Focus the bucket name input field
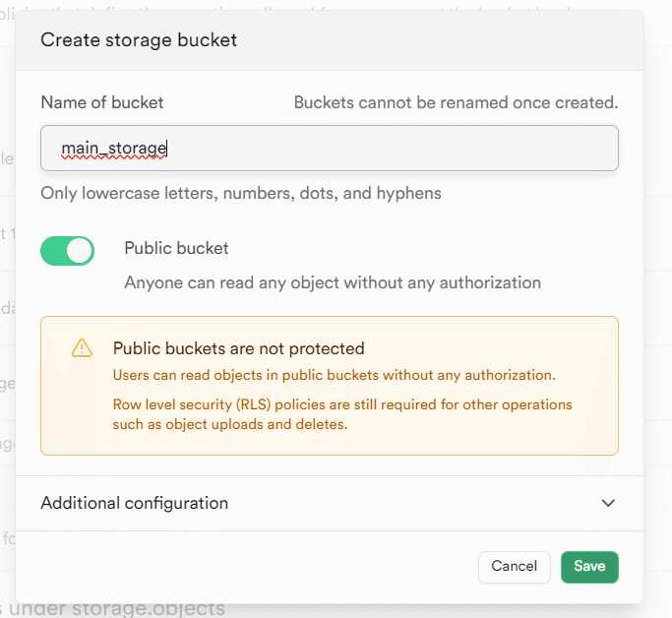672x618 pixels. click(x=394, y=149)
